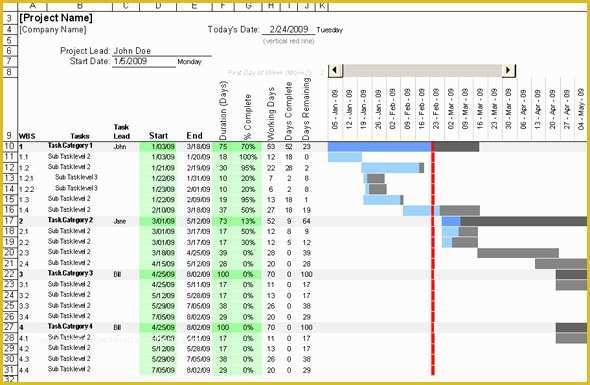Click the % Complete column header
This screenshot has height=385, width=590.
click(x=248, y=117)
